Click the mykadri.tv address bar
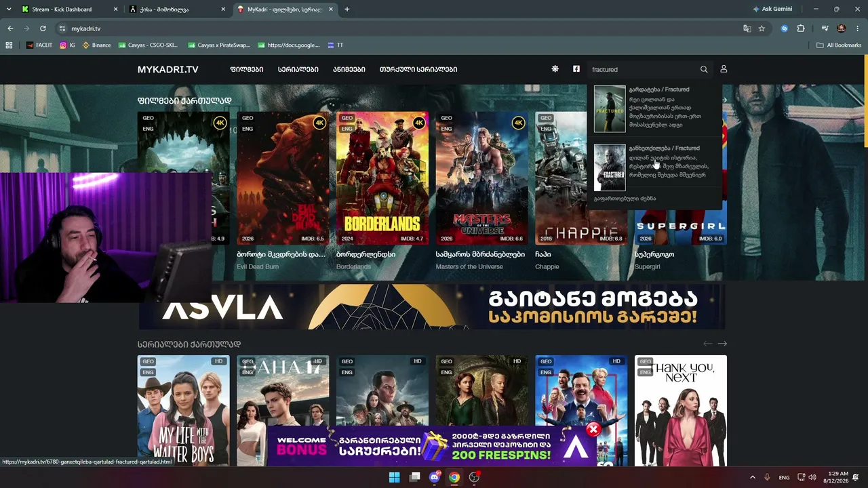This screenshot has height=488, width=868. point(400,28)
